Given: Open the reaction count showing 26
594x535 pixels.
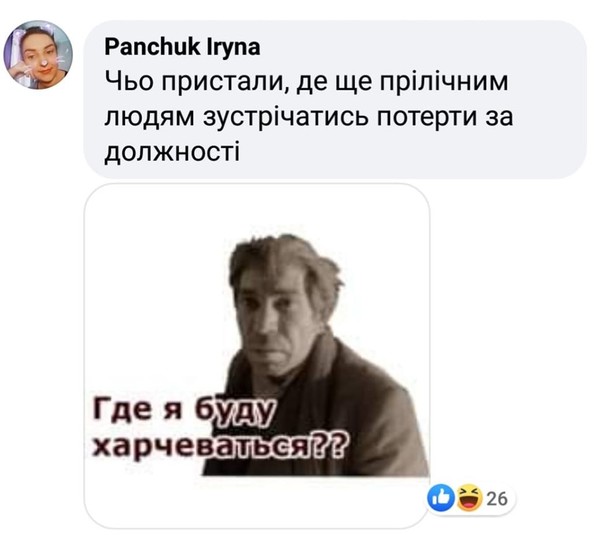Looking at the screenshot, I should [x=497, y=499].
